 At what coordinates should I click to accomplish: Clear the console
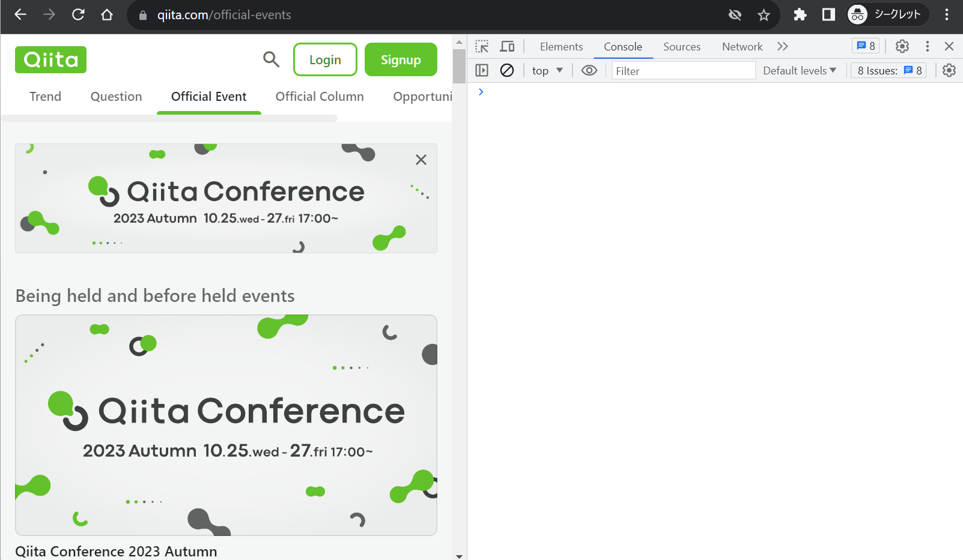point(507,70)
